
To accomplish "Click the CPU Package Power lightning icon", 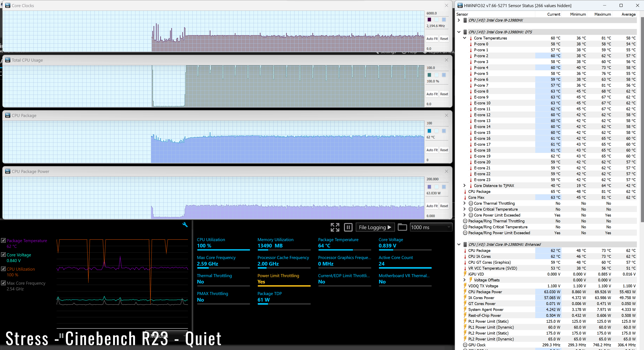I will (x=465, y=292).
